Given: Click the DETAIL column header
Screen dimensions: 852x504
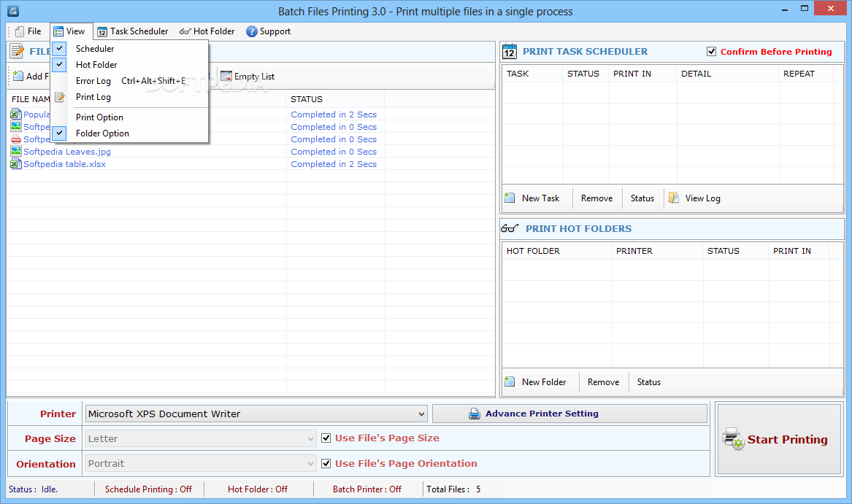Looking at the screenshot, I should coord(728,74).
